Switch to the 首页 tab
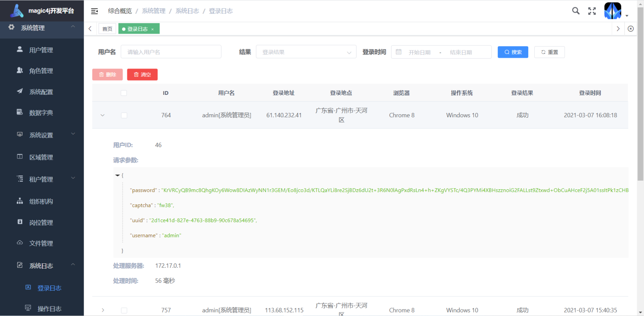The image size is (644, 316). click(107, 29)
